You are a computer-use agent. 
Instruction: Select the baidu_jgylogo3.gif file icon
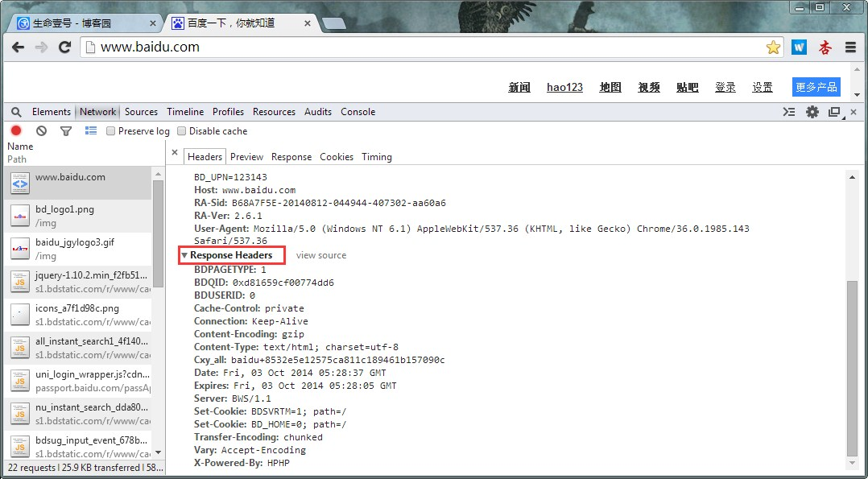click(20, 250)
